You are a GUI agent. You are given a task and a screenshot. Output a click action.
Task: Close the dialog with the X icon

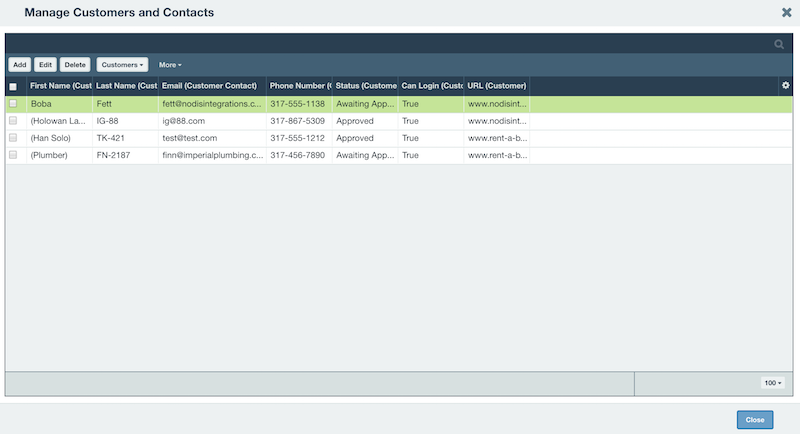click(x=787, y=12)
